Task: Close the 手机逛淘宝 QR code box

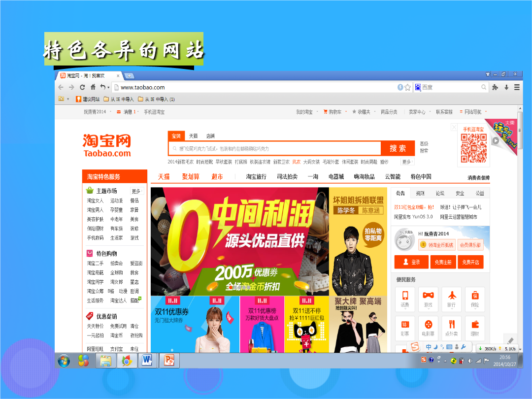Action: 454,127
